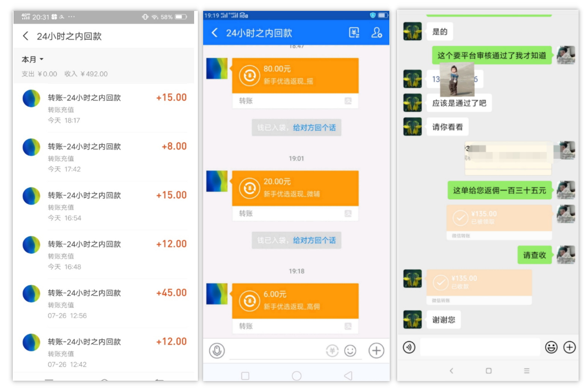
Task: Tap the yen transfer icon in input bar
Action: click(x=332, y=351)
